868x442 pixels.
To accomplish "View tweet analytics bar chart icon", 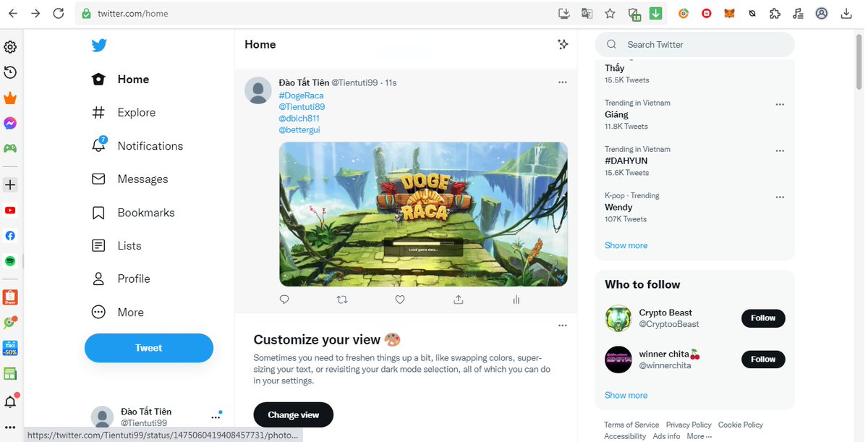I will [x=516, y=299].
